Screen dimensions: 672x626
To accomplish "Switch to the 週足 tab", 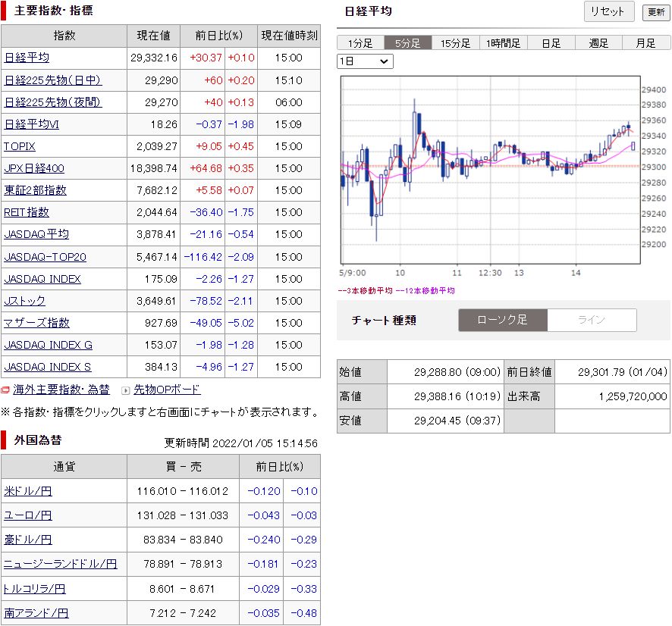I will point(598,42).
